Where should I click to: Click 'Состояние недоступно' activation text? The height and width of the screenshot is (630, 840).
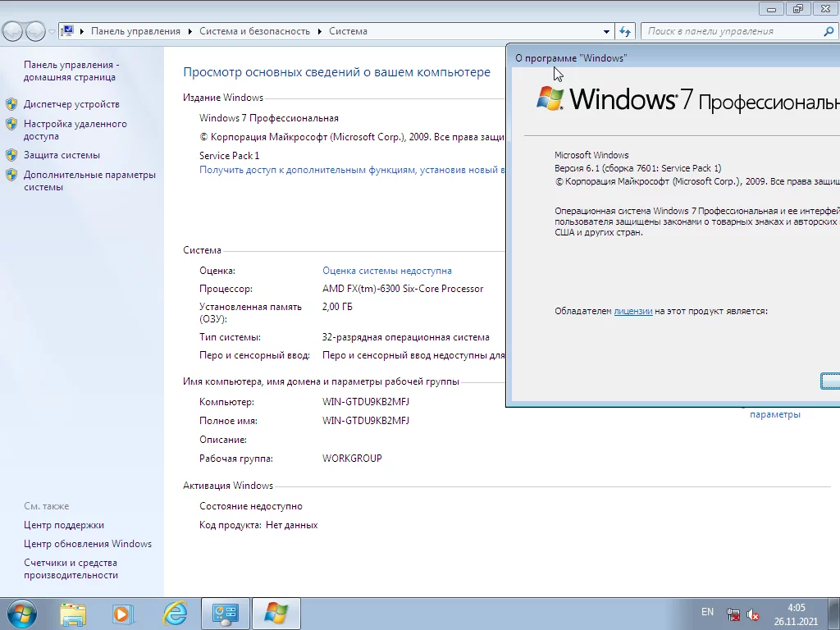tap(251, 506)
